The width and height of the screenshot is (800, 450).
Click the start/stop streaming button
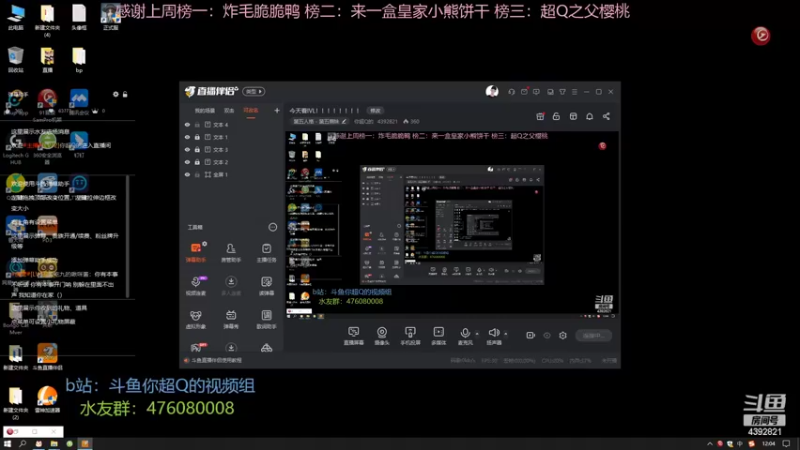click(593, 336)
